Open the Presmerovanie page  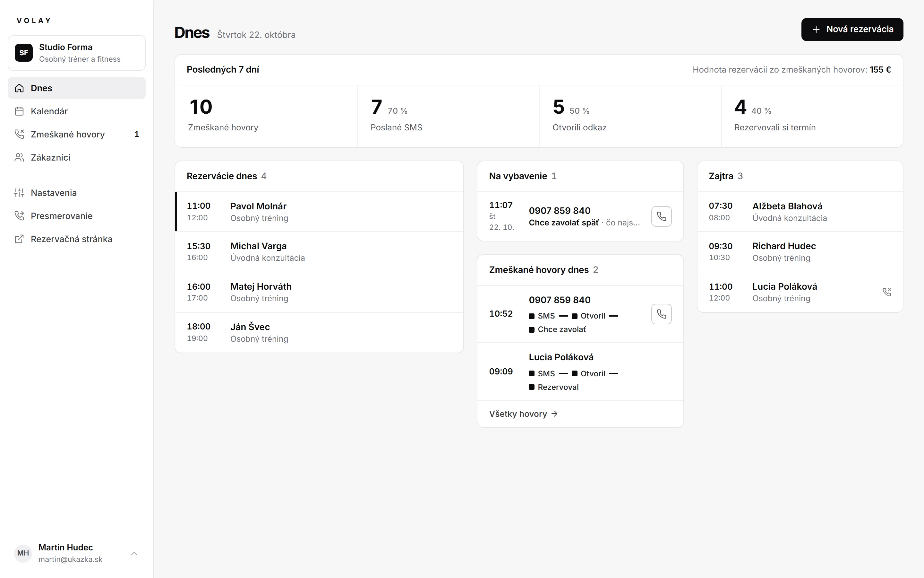77,216
